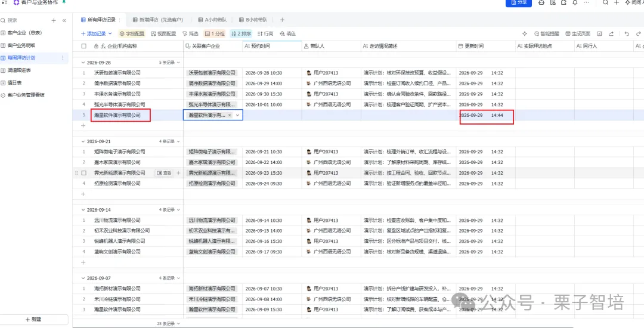Image resolution: width=644 pixels, height=328 pixels.
Task: Open the robot assistant icon in top bar
Action: tap(541, 2)
